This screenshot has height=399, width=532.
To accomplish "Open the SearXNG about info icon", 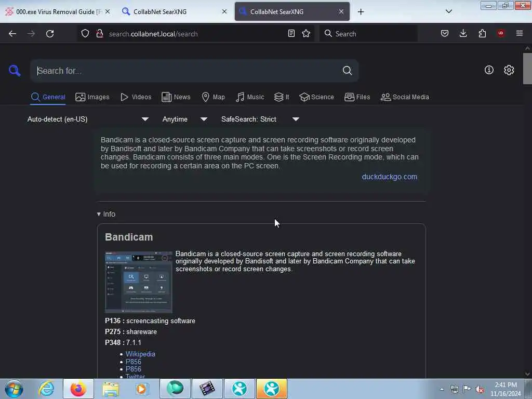I will [x=489, y=70].
